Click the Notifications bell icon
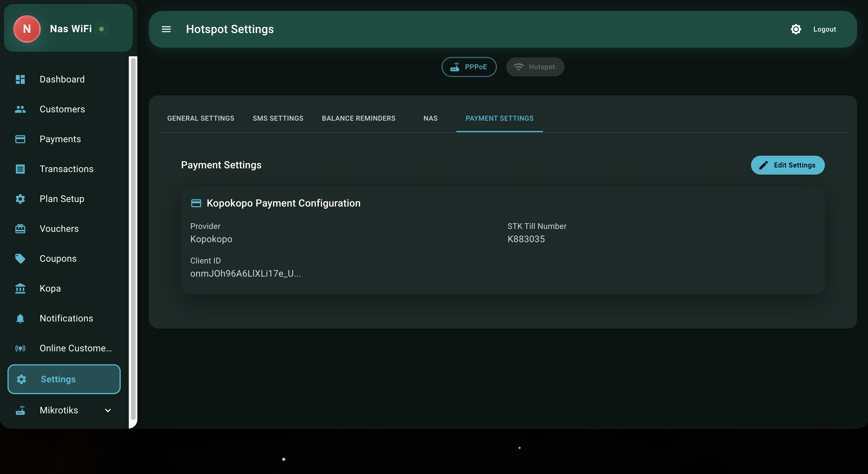868x474 pixels. (x=20, y=318)
